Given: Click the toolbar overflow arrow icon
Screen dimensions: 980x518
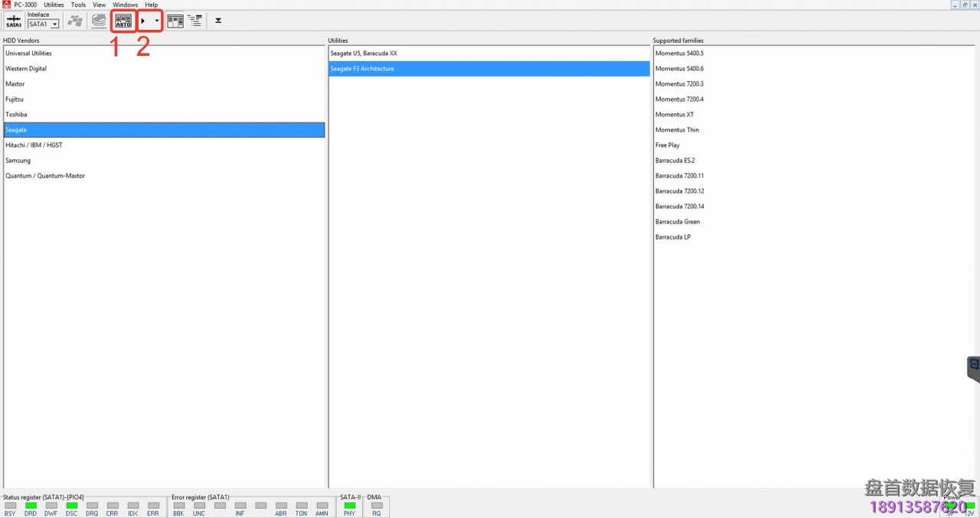Looking at the screenshot, I should click(x=218, y=21).
